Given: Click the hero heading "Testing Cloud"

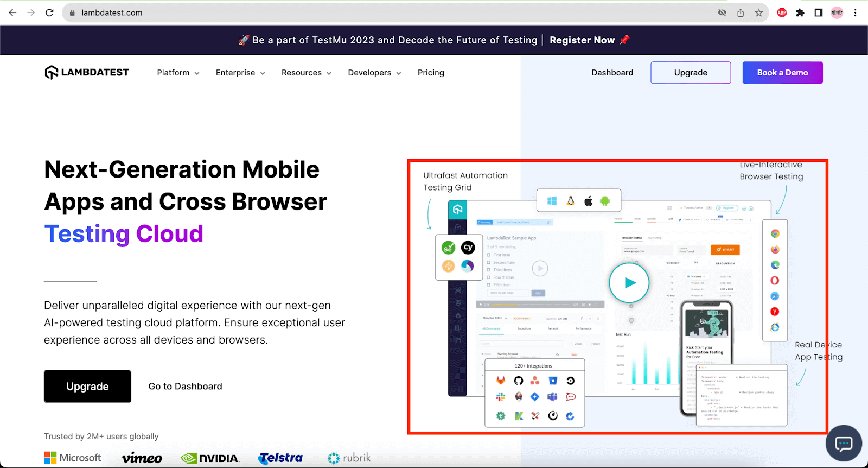Looking at the screenshot, I should pos(124,234).
